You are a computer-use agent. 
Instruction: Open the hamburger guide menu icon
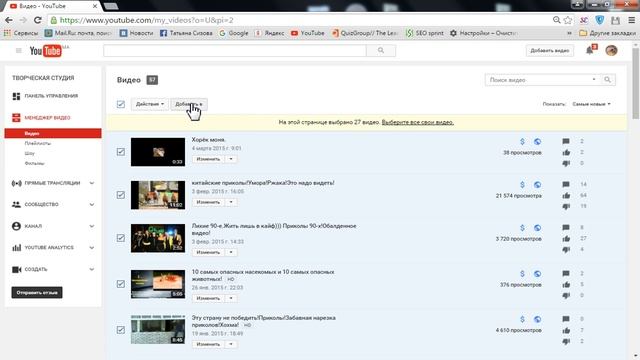pyautogui.click(x=18, y=51)
